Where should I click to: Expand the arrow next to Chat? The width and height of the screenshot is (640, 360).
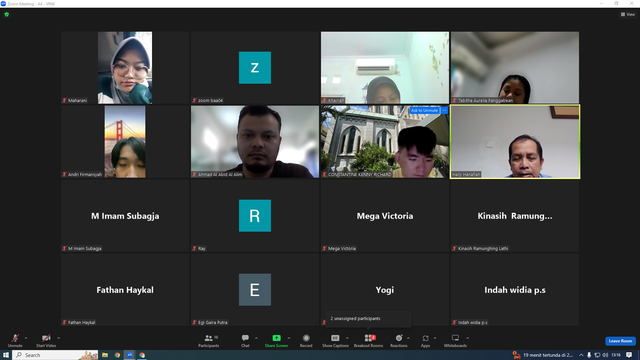pyautogui.click(x=256, y=338)
